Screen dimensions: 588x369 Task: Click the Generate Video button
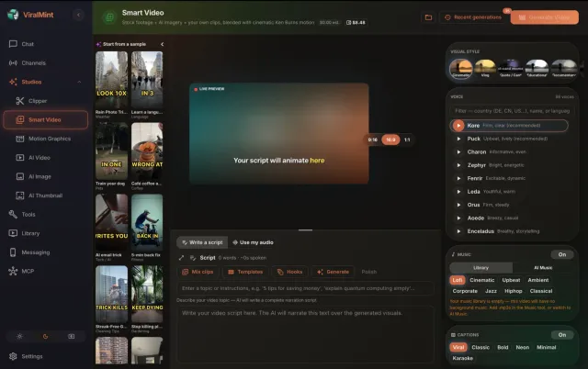544,17
